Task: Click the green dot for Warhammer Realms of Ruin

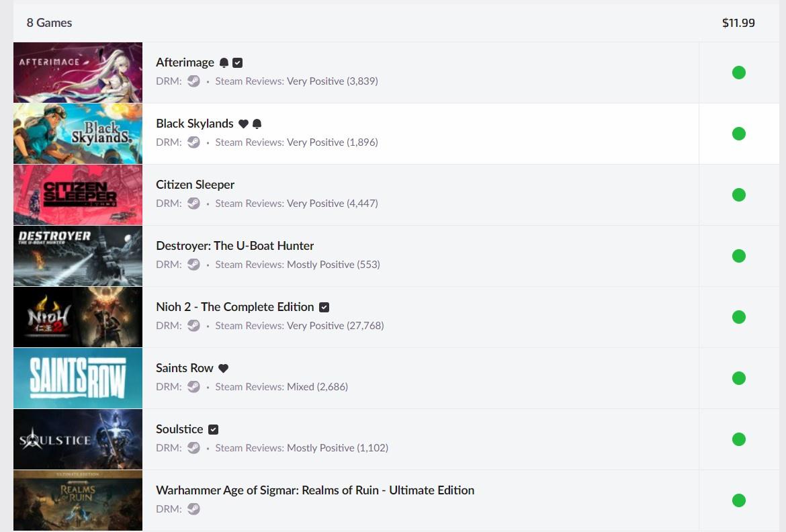Action: (739, 501)
